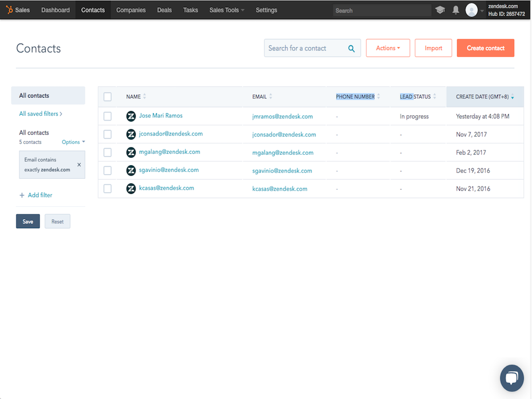
Task: Switch to the Companies section
Action: coord(130,10)
